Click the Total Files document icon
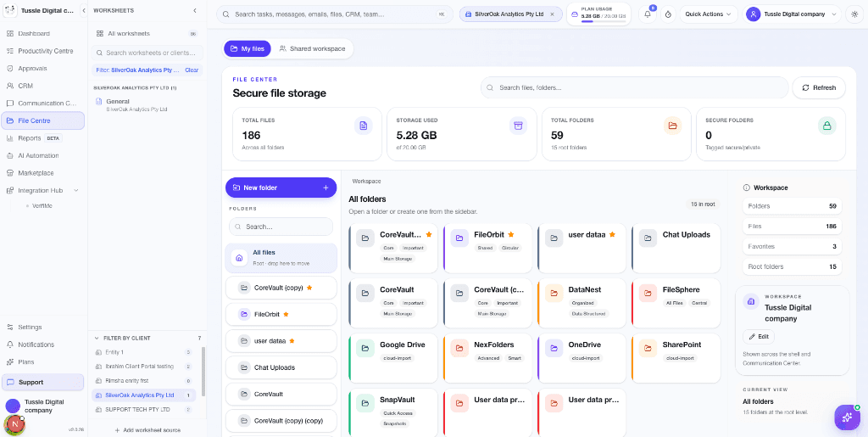 point(363,126)
